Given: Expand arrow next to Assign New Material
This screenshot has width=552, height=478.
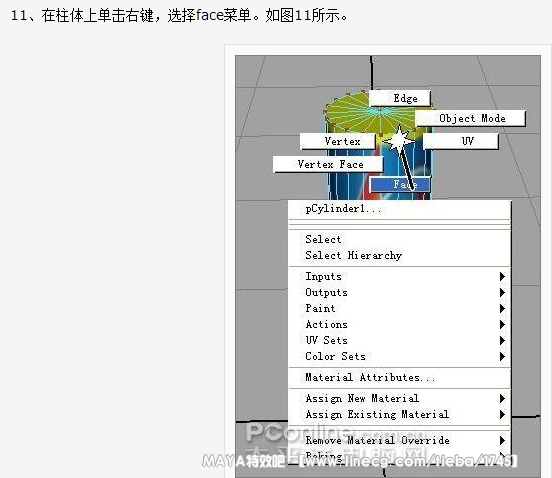Looking at the screenshot, I should (502, 398).
